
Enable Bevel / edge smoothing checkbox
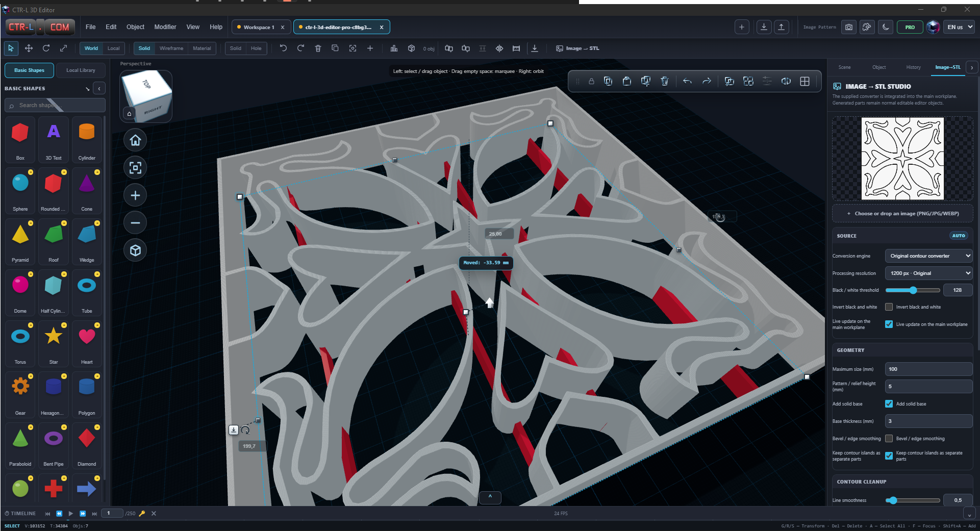pos(889,439)
